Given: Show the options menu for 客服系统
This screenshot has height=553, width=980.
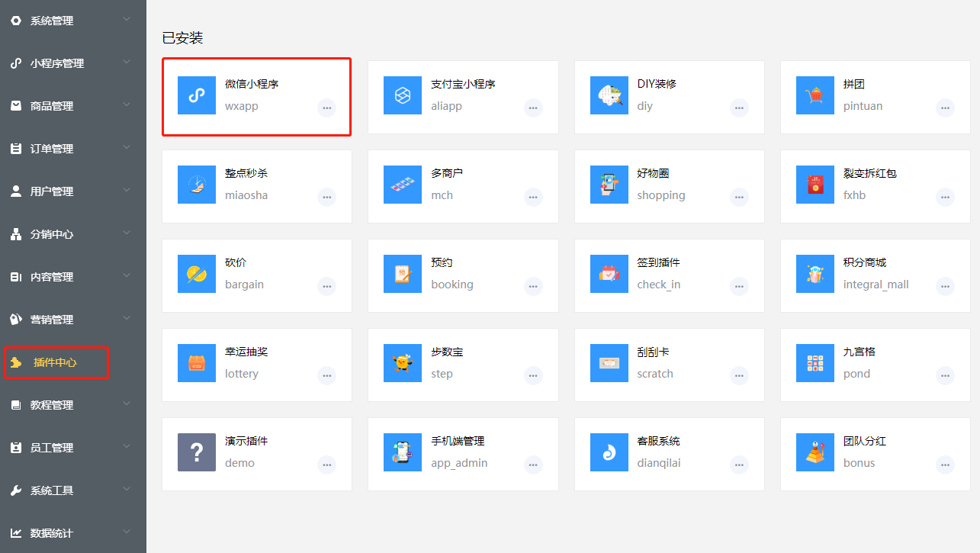Looking at the screenshot, I should [740, 465].
